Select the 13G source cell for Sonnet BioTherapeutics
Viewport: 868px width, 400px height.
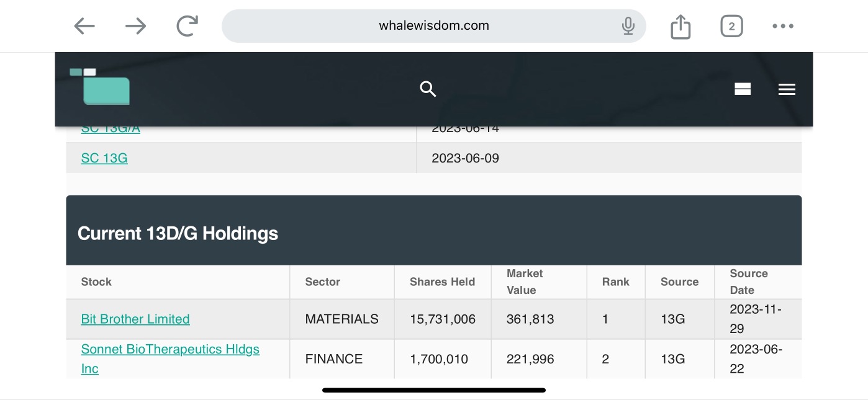[x=672, y=359]
